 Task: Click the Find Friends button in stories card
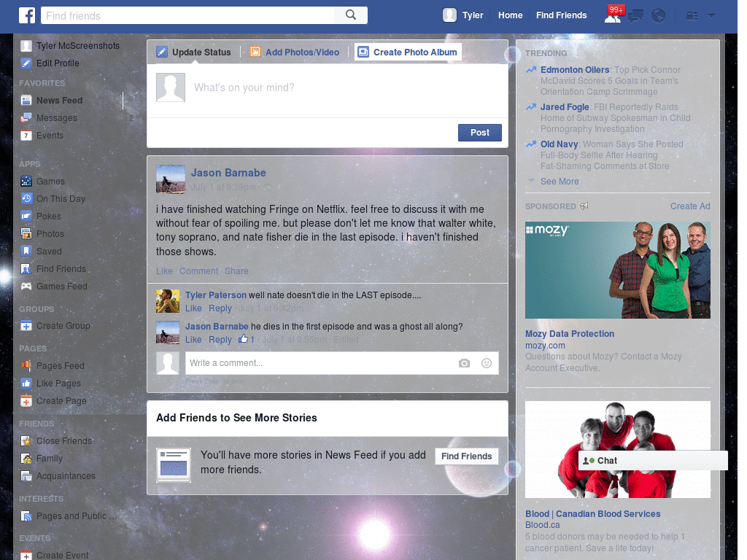tap(466, 456)
